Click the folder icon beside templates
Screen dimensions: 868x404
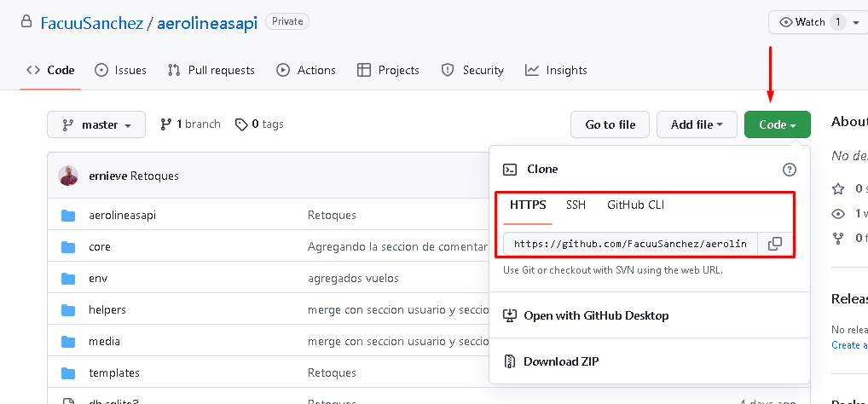68,373
